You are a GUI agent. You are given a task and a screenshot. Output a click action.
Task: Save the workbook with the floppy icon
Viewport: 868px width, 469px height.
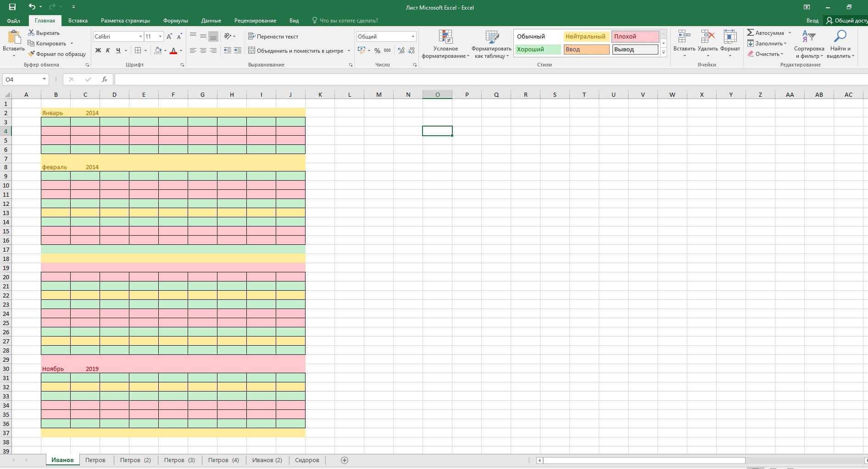click(x=12, y=7)
